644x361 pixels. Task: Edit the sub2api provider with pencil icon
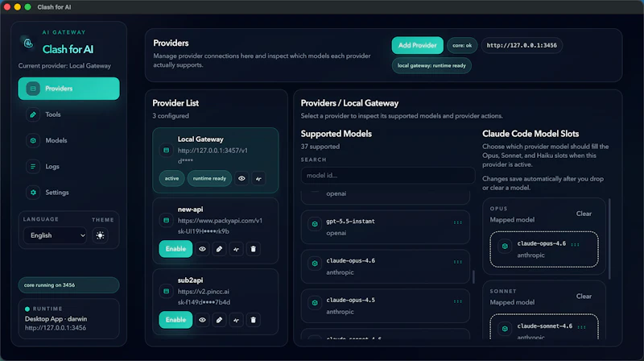[x=219, y=320]
